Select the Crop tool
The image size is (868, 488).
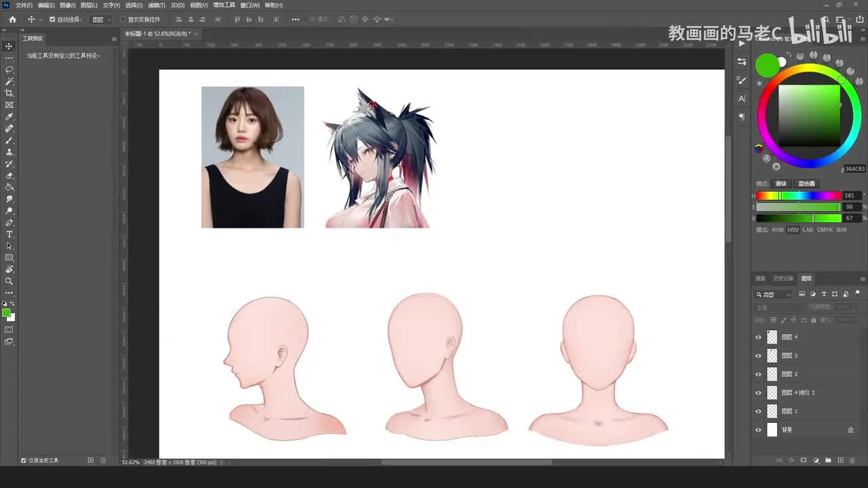click(9, 93)
